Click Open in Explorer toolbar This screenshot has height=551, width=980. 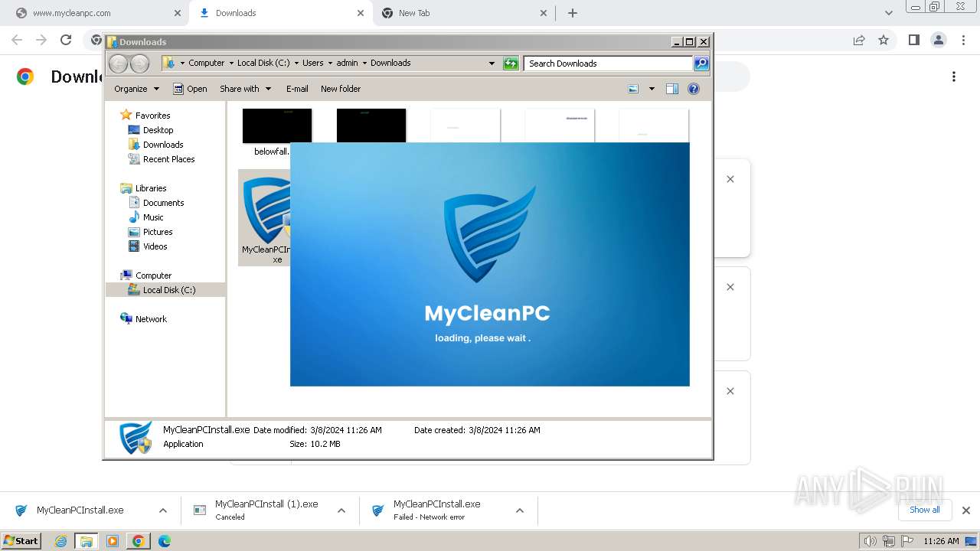pos(190,89)
